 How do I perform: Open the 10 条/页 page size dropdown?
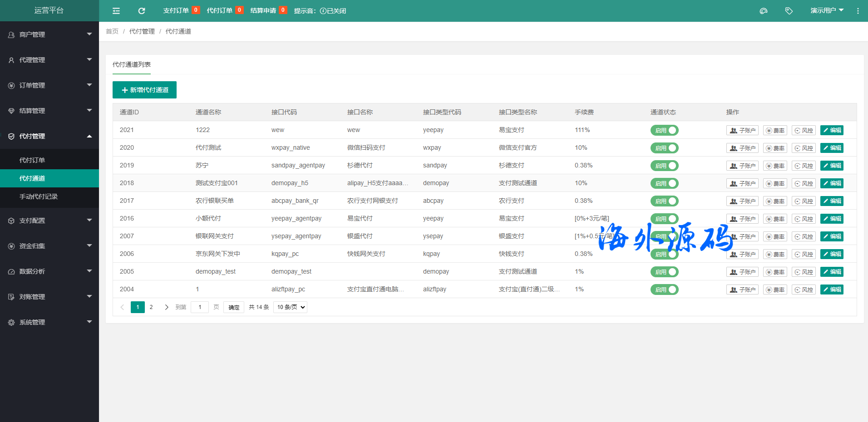[290, 307]
